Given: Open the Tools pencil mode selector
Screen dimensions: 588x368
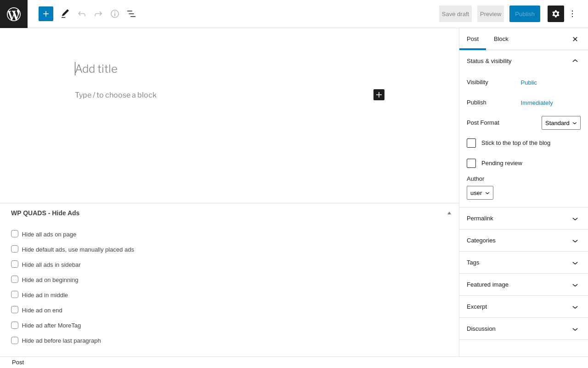Looking at the screenshot, I should 65,14.
